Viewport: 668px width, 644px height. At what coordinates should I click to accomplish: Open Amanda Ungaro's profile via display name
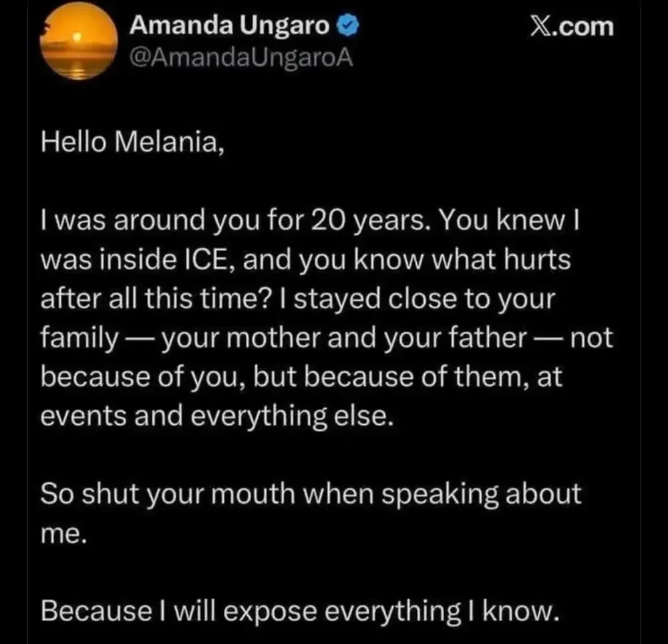tap(229, 26)
